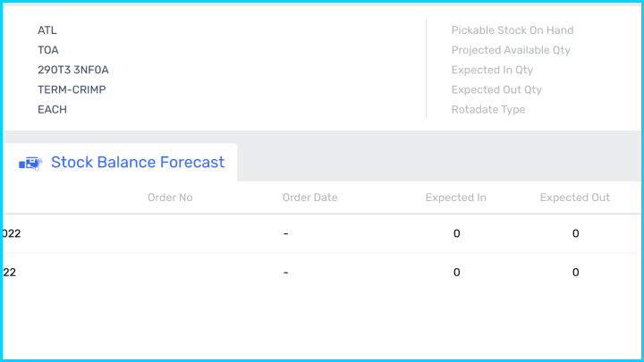Click the Expected Out column header

pos(574,198)
